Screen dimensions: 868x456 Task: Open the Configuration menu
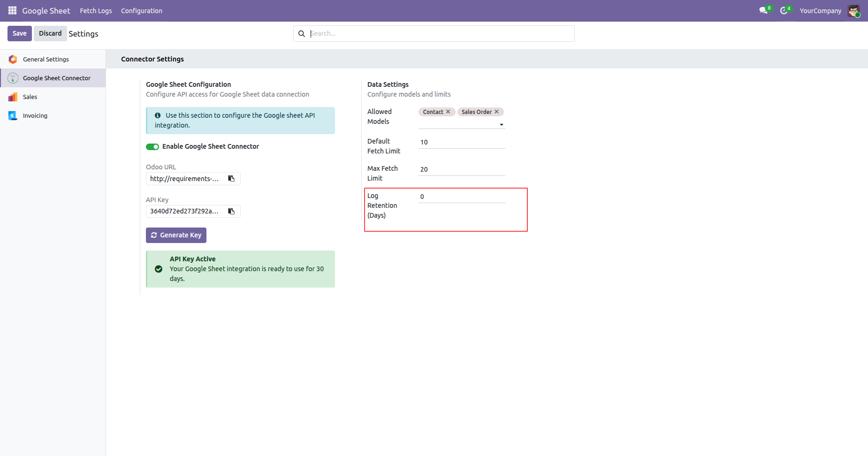142,11
